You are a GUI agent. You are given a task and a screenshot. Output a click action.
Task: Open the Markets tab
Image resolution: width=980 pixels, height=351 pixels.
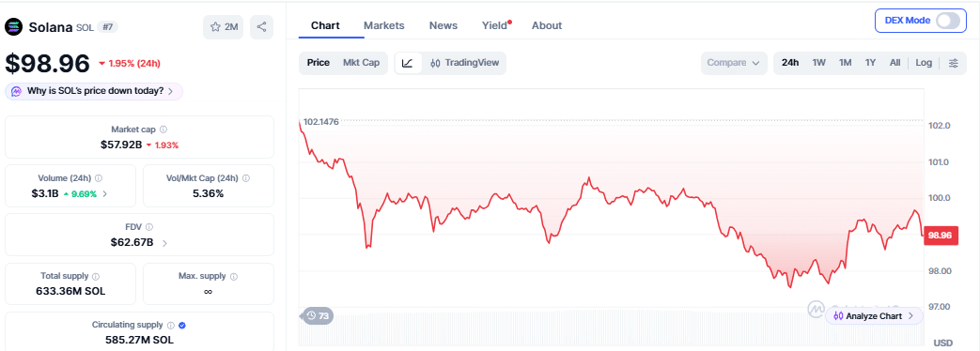point(383,25)
